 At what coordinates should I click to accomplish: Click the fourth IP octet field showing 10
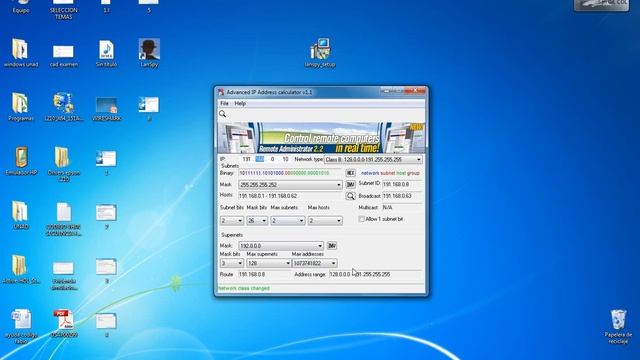pos(285,159)
